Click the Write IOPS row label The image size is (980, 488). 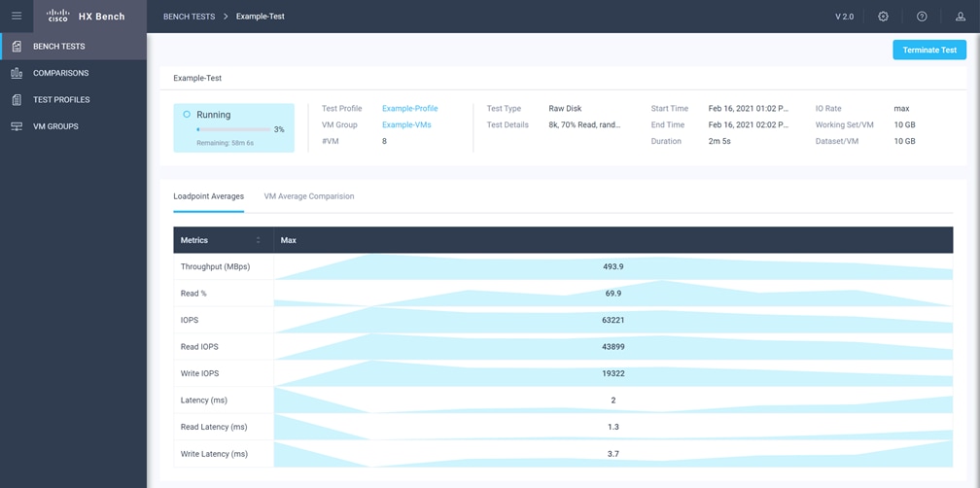click(x=200, y=373)
